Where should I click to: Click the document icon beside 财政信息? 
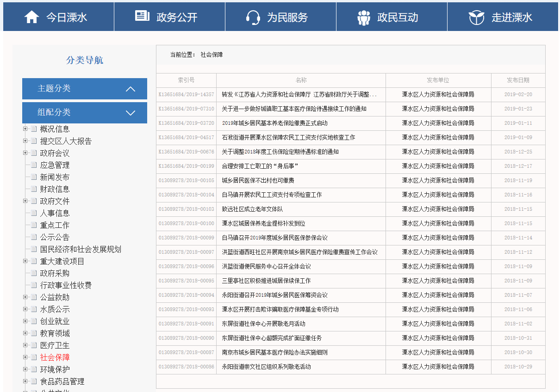(34, 189)
